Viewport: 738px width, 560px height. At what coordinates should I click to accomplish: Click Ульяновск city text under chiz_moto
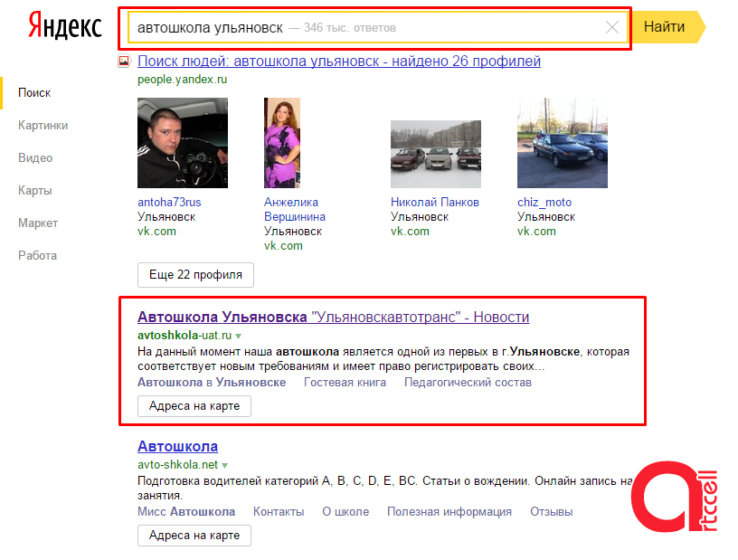click(546, 216)
